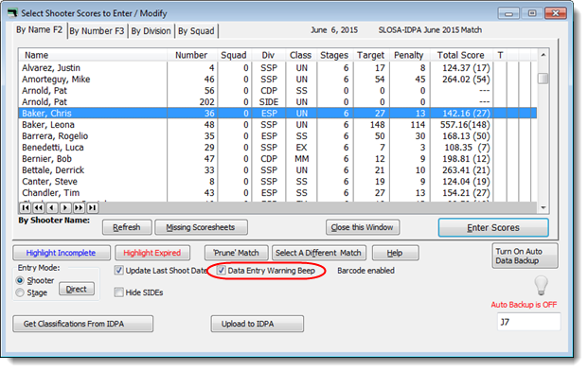Image resolution: width=588 pixels, height=372 pixels.
Task: Sort by the Squad column header
Action: pyautogui.click(x=235, y=55)
